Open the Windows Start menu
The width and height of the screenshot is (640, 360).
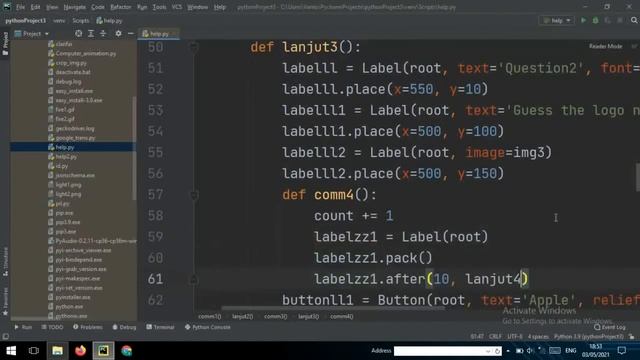[x=11, y=351]
